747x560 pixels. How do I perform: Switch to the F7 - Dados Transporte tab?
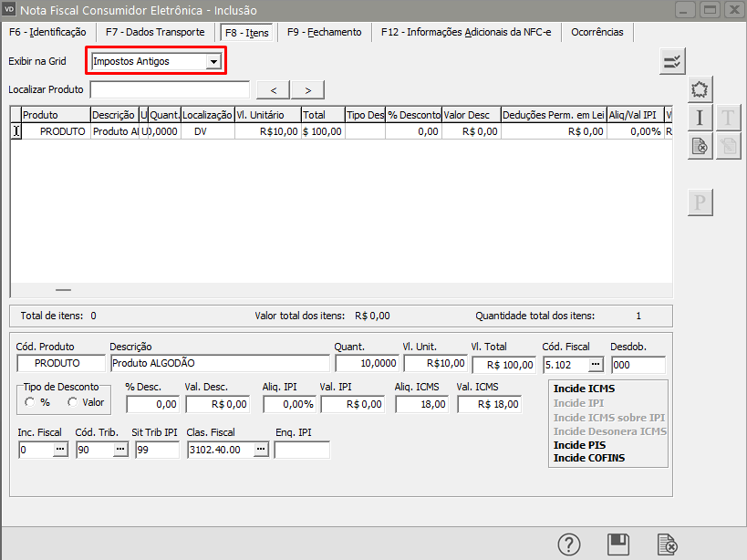[155, 32]
